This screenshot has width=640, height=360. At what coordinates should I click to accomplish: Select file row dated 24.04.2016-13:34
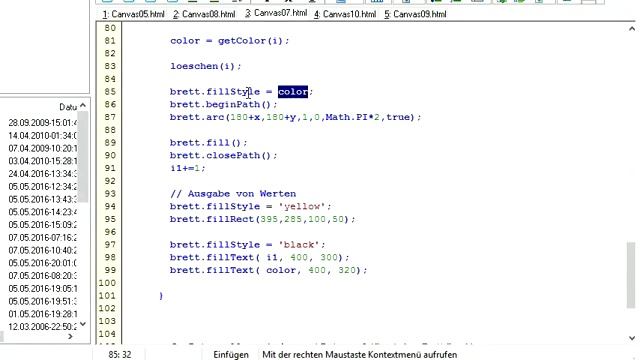point(42,173)
